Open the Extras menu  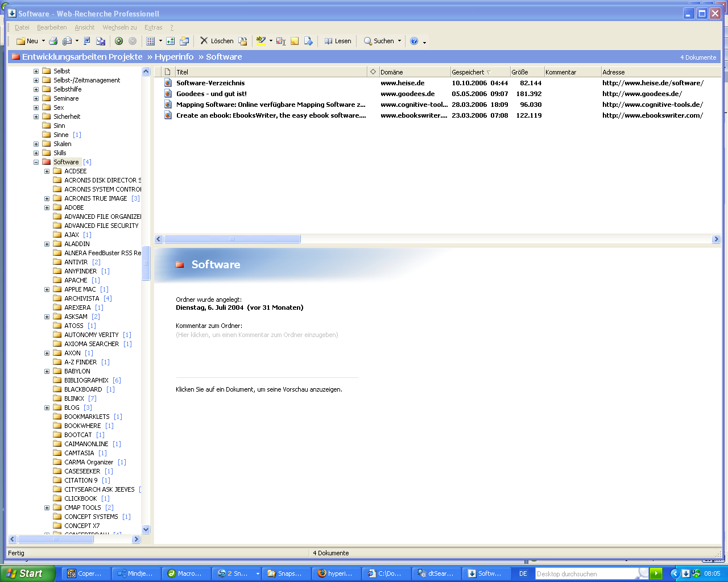(153, 27)
